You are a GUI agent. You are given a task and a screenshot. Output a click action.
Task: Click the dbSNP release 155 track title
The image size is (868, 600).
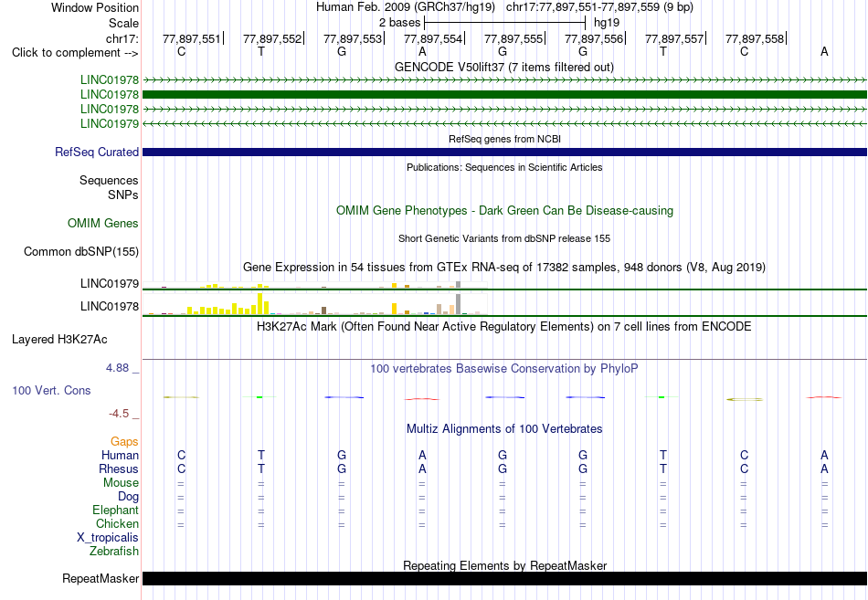tap(504, 238)
